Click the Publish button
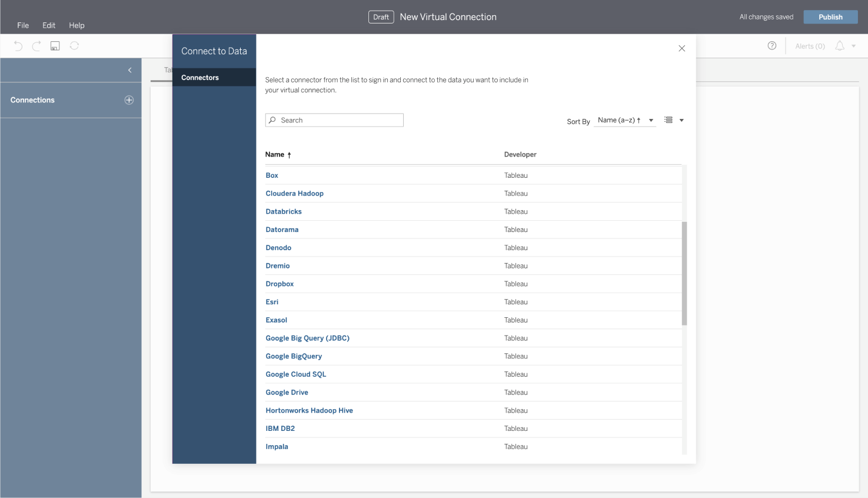This screenshot has height=498, width=868. [830, 17]
